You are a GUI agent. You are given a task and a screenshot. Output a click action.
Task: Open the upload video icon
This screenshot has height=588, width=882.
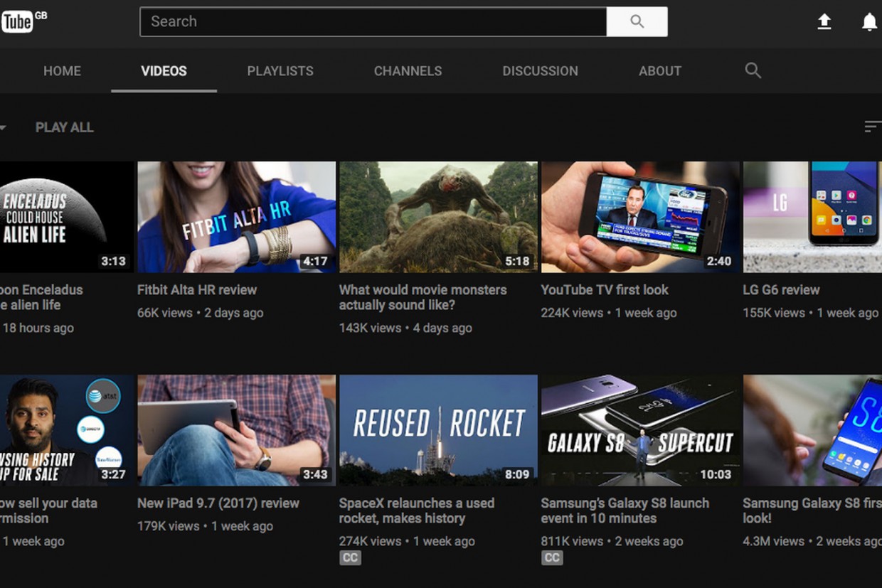pyautogui.click(x=824, y=22)
